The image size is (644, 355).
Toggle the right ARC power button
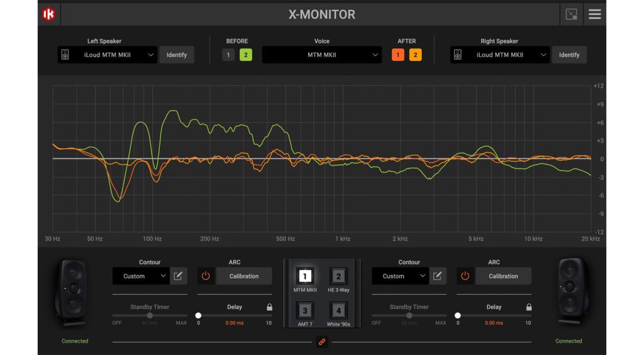(x=465, y=276)
